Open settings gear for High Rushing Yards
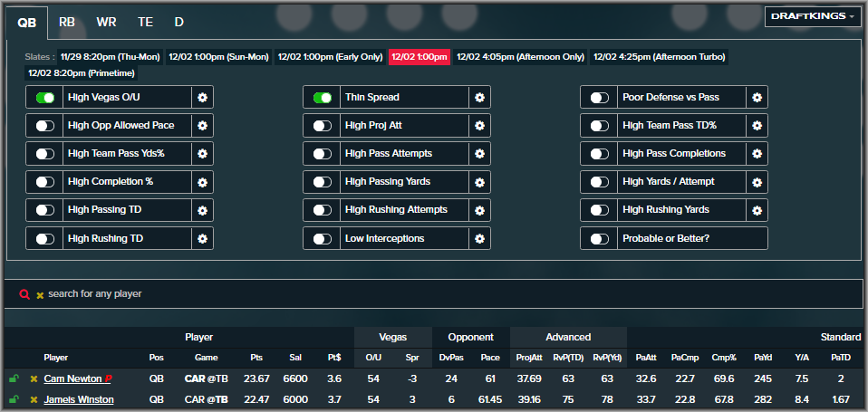This screenshot has width=868, height=412. 757,210
